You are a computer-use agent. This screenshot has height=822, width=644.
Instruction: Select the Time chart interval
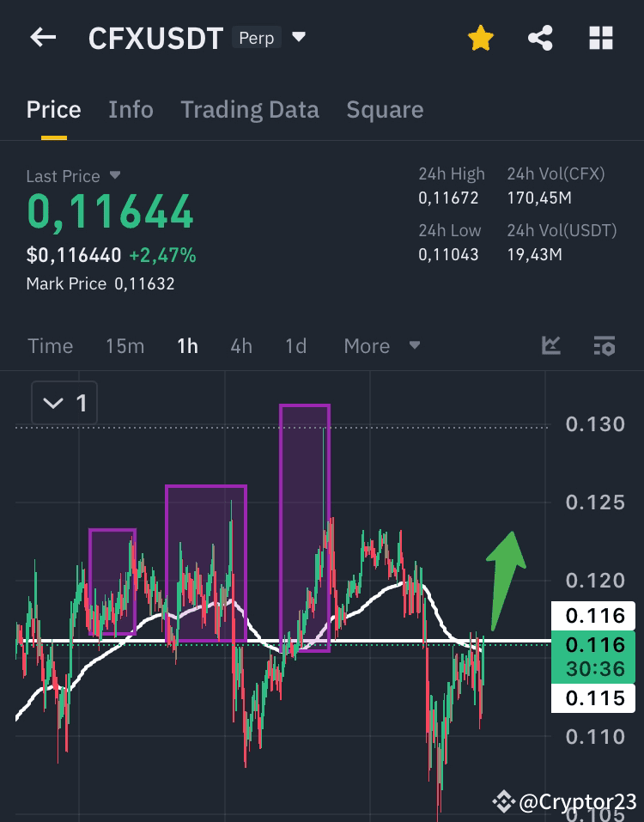click(x=51, y=346)
